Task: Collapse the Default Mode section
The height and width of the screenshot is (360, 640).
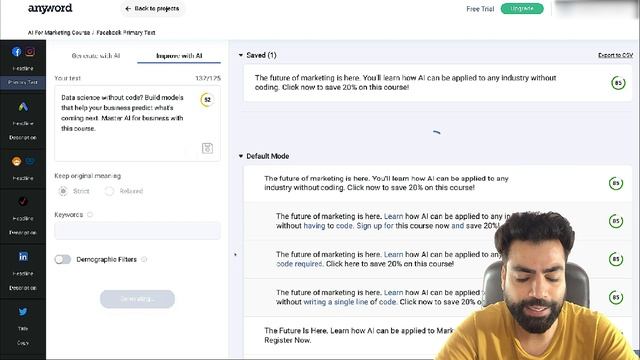Action: (x=241, y=156)
